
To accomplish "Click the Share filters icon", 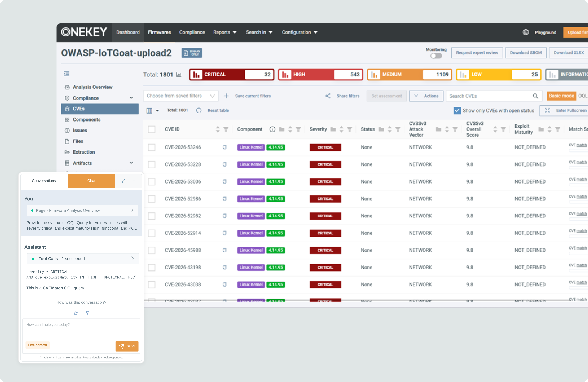I will (x=328, y=96).
